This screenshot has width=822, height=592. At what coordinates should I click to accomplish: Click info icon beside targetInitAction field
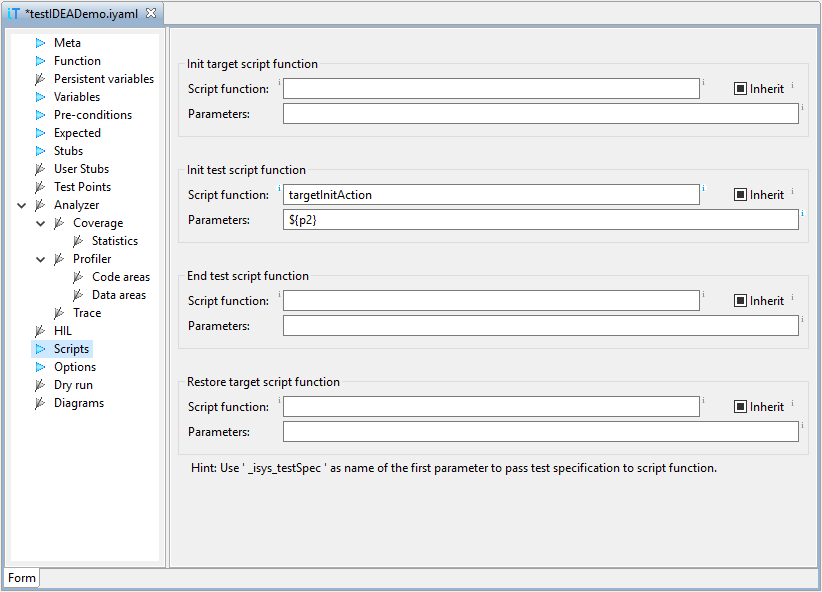point(704,188)
